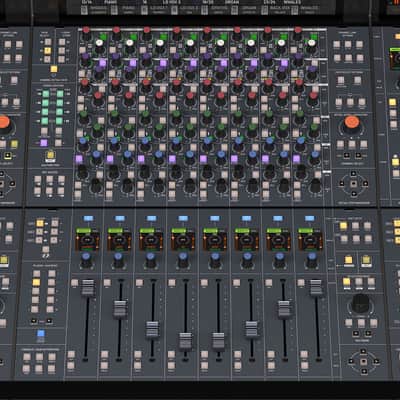Select the second fader channel's color display

[x=119, y=240]
